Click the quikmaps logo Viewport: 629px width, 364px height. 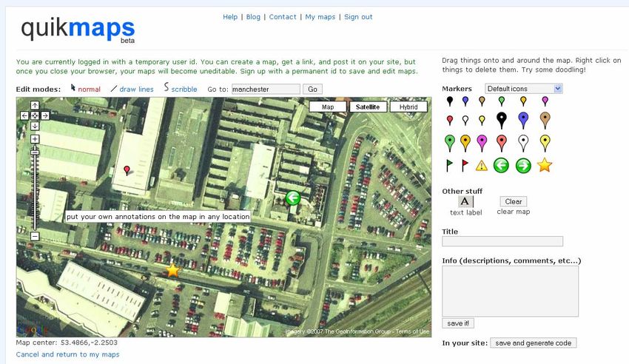pyautogui.click(x=78, y=30)
